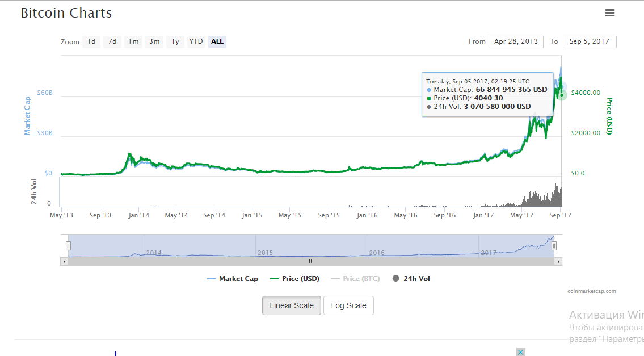
Task: Select the 1d zoom range
Action: (x=91, y=41)
